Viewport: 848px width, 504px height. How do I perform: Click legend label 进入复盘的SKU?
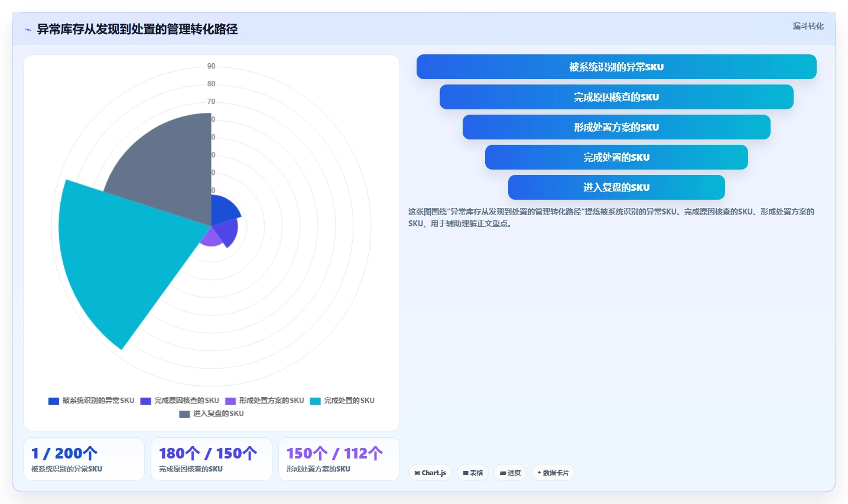pos(219,414)
